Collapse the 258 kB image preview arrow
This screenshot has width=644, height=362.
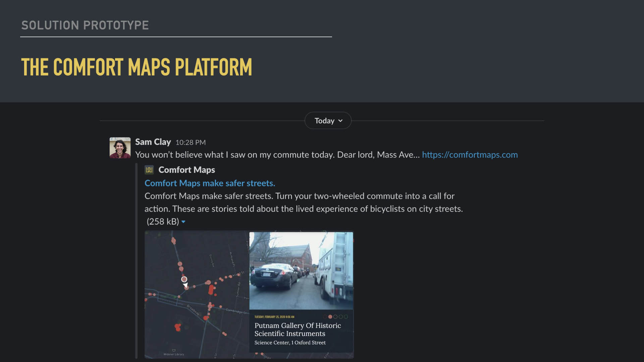point(183,222)
